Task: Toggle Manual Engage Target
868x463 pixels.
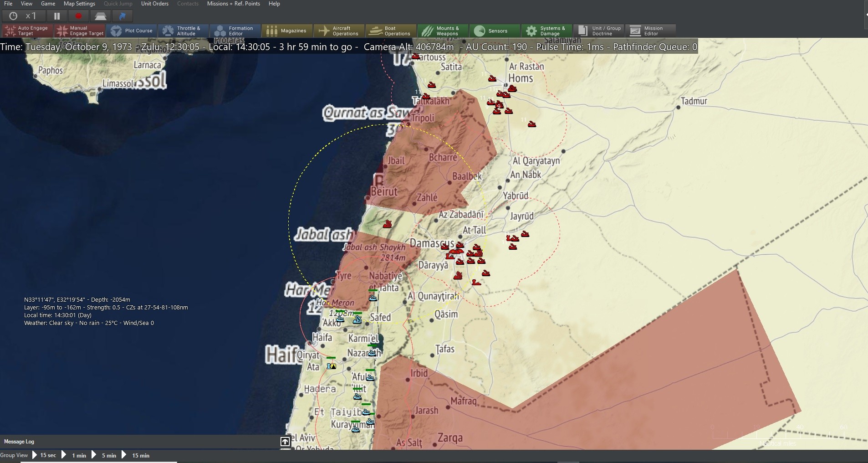Action: [79, 31]
